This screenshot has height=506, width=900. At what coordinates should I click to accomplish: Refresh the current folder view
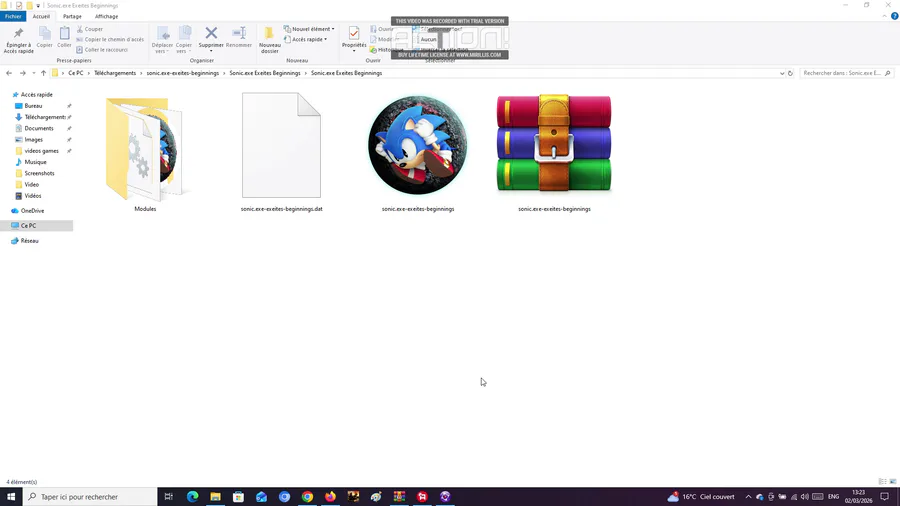click(x=790, y=73)
